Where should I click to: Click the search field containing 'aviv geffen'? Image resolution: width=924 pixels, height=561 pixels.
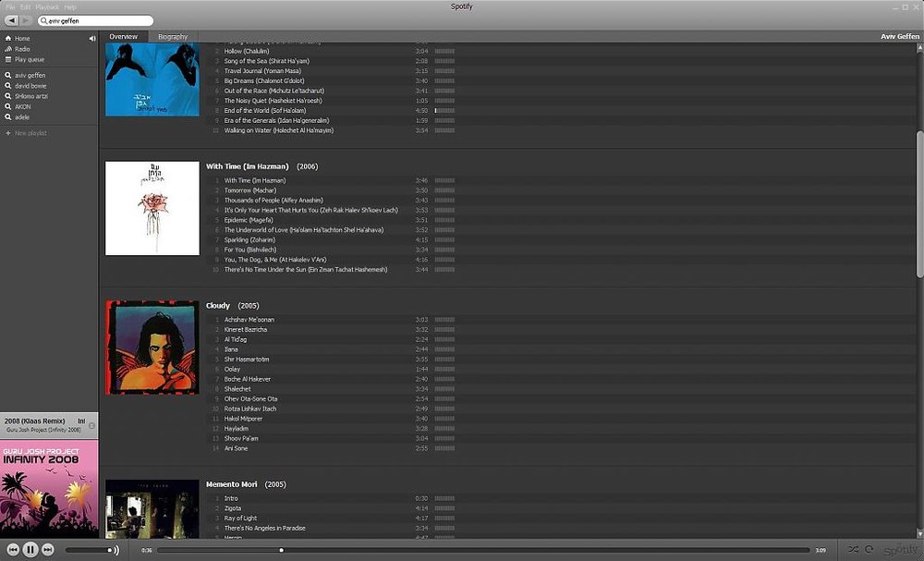[x=95, y=20]
